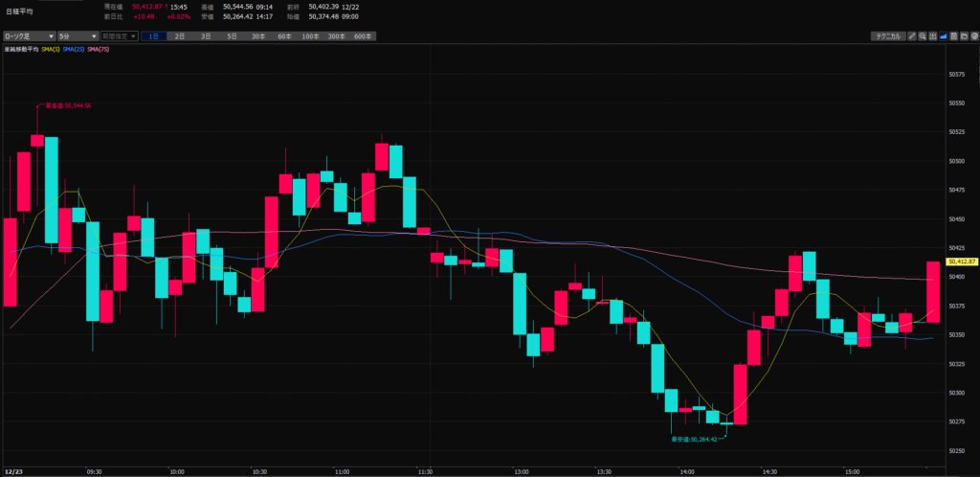The height and width of the screenshot is (477, 980).
Task: Click the open folder icon
Action: point(964,36)
